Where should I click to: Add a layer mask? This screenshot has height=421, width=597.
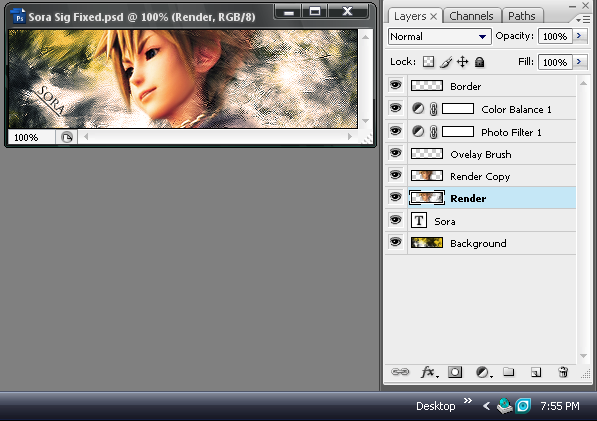coord(455,372)
